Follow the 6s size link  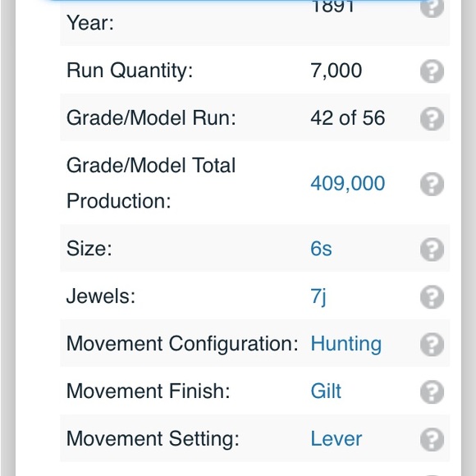coord(321,249)
